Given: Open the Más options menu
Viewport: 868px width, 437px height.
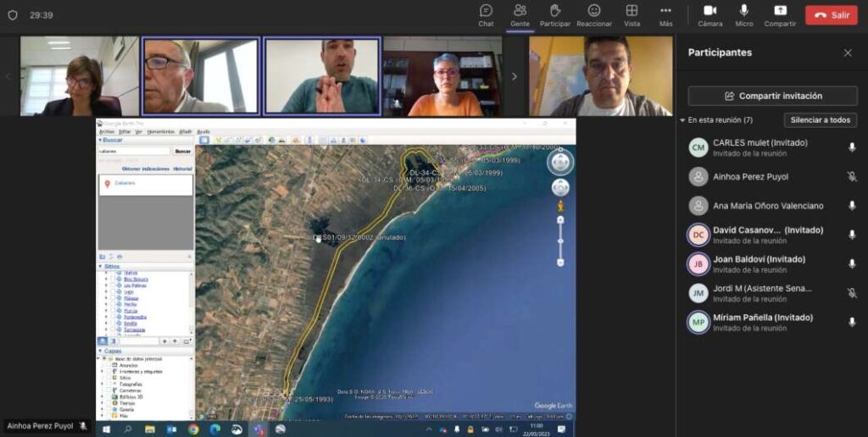Looking at the screenshot, I should coord(665,14).
